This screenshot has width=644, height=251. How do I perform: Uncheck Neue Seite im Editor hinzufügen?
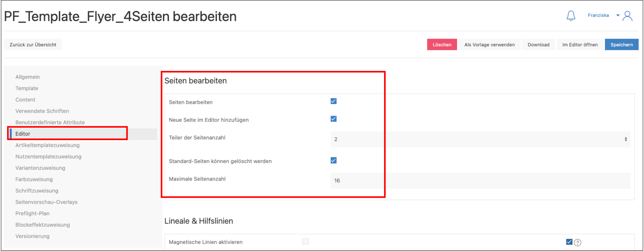click(x=333, y=119)
